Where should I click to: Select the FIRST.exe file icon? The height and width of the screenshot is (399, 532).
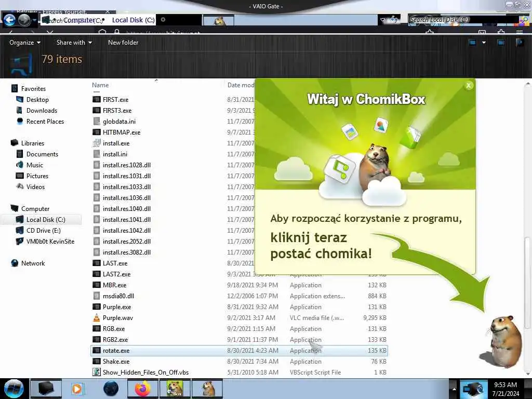[x=96, y=99]
